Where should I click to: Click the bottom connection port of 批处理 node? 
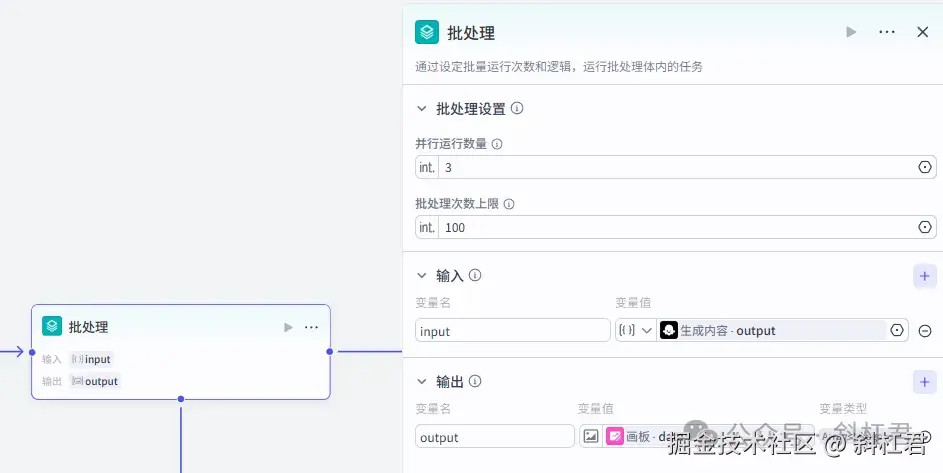[x=181, y=399]
